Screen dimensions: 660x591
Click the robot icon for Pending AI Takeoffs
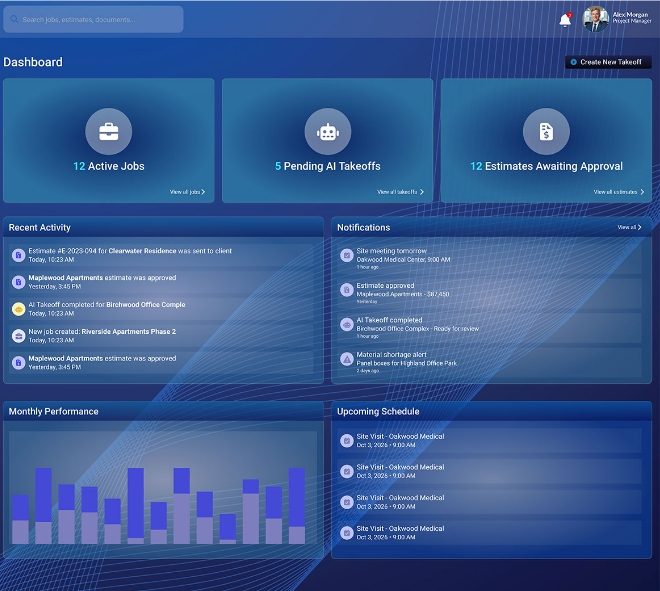point(327,132)
